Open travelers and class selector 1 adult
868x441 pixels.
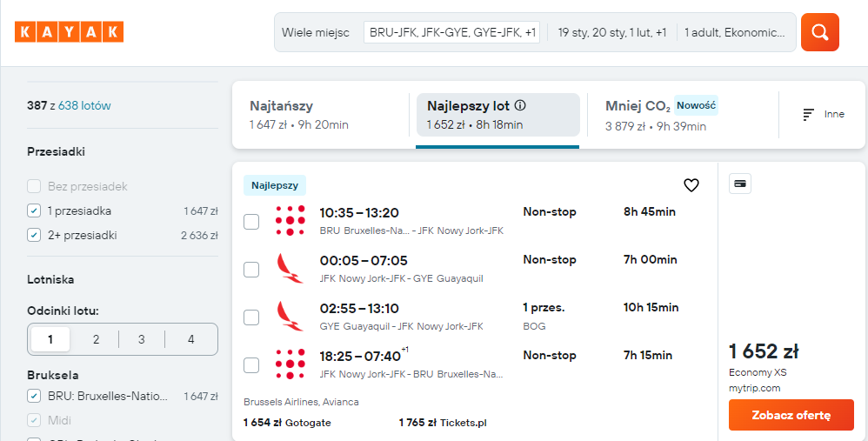click(735, 33)
